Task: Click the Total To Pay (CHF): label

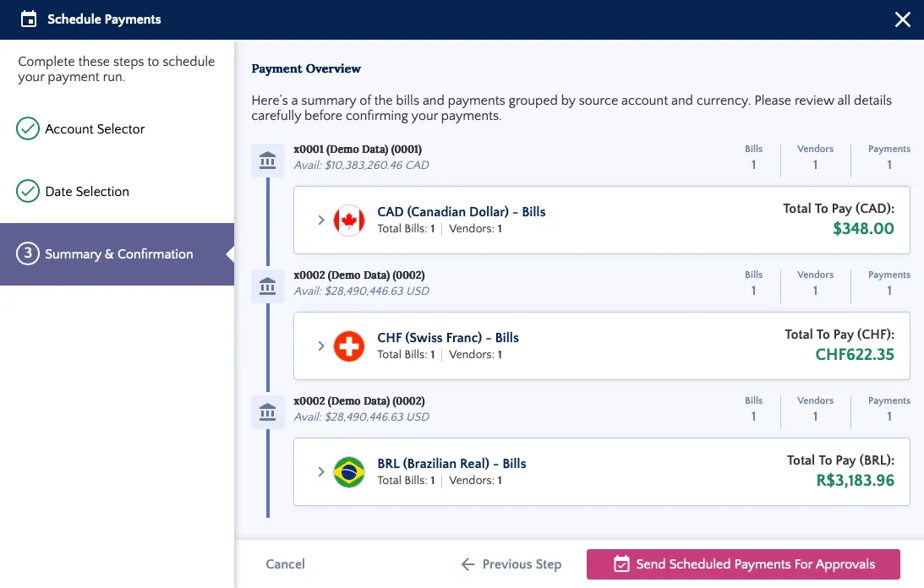Action: point(839,335)
